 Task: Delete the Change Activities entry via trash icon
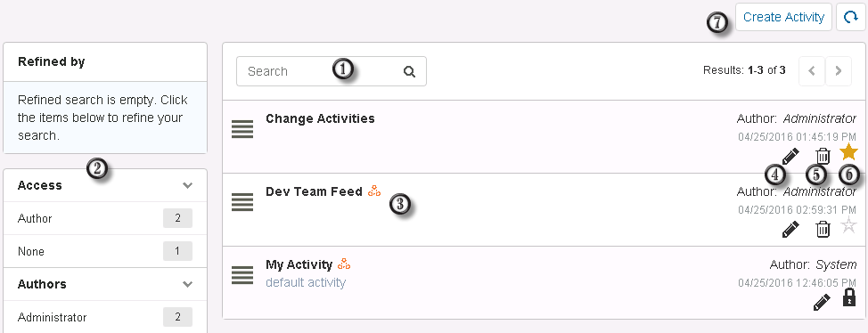pos(823,156)
